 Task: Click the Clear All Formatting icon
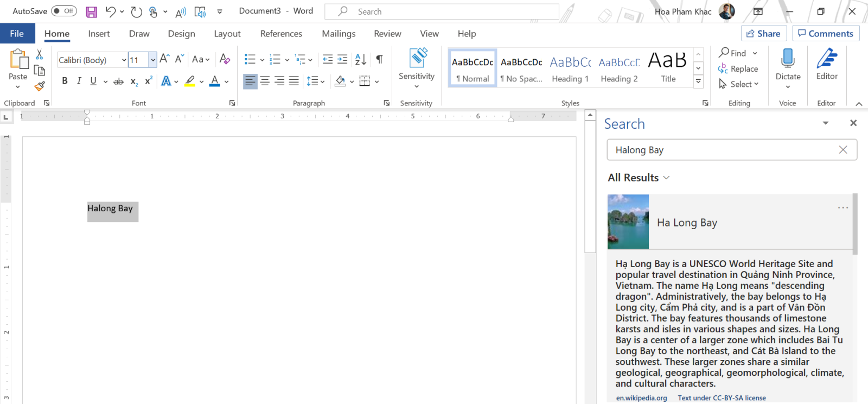point(225,59)
